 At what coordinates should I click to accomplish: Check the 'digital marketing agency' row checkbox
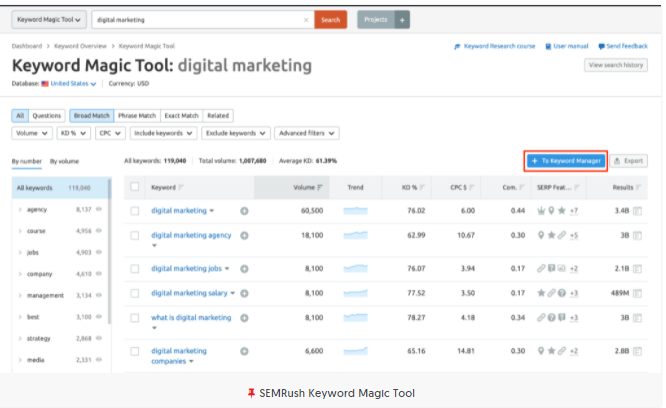click(x=135, y=236)
